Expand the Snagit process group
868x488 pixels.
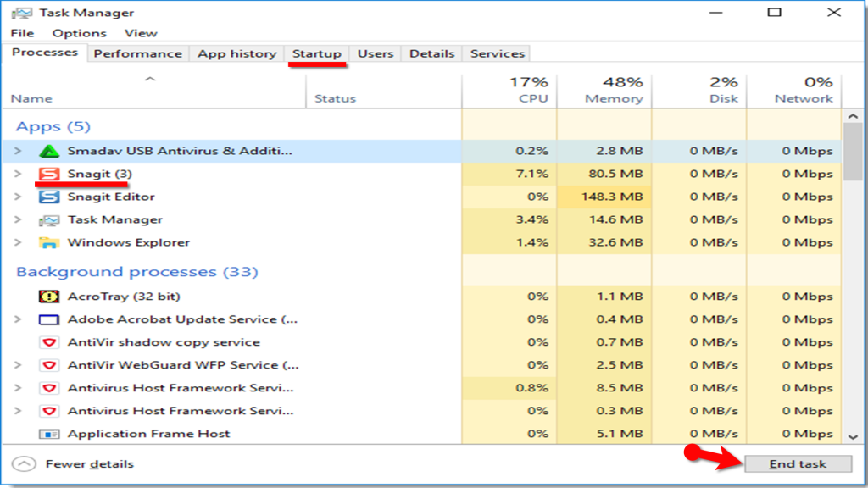[17, 174]
